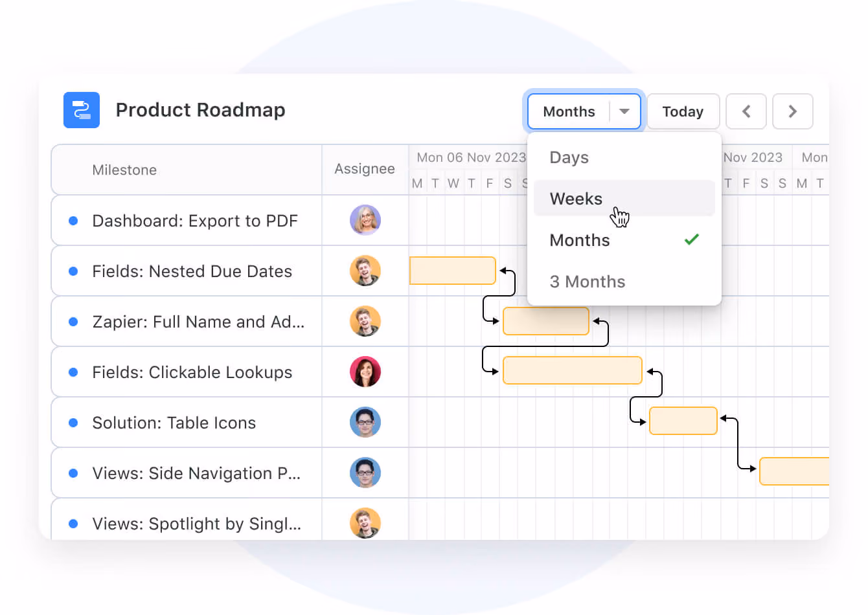
Task: Click the green checkmark beside Months
Action: (x=692, y=240)
